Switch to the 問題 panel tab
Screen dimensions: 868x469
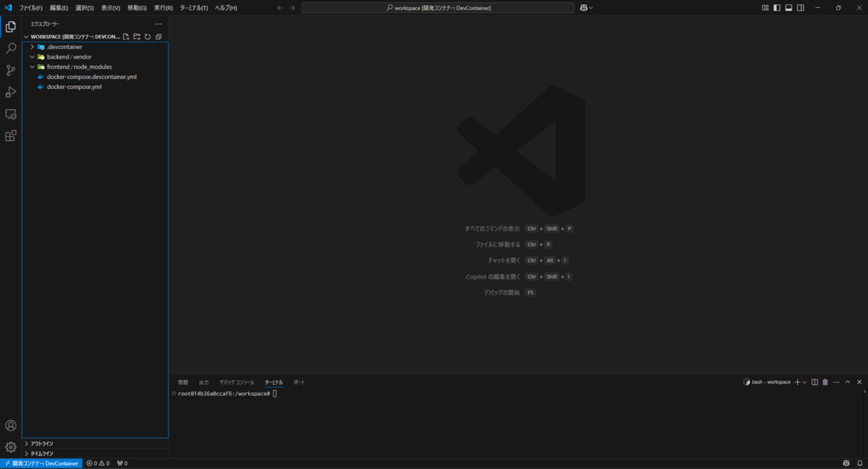tap(183, 382)
